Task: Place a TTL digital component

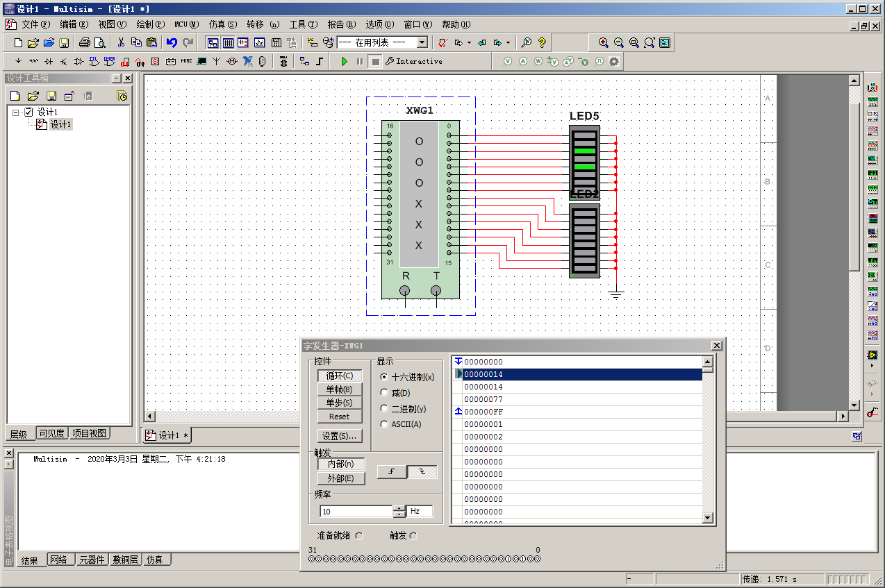Action: click(x=94, y=61)
